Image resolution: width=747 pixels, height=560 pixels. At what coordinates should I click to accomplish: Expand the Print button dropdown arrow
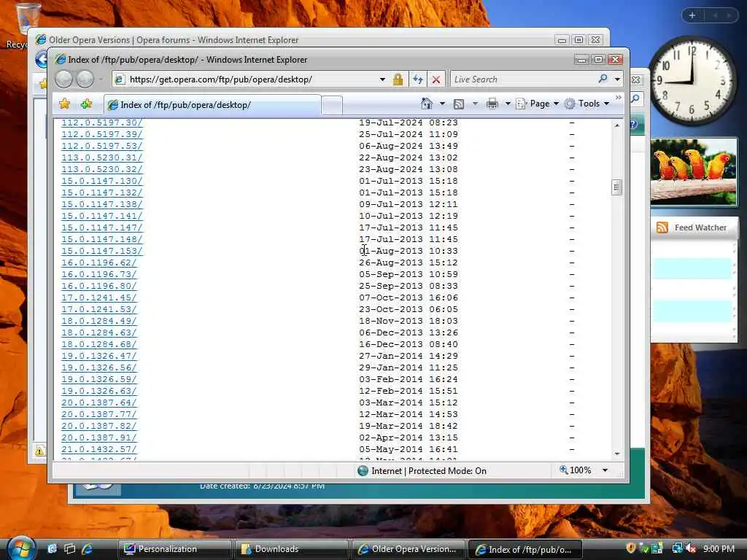[x=508, y=104]
